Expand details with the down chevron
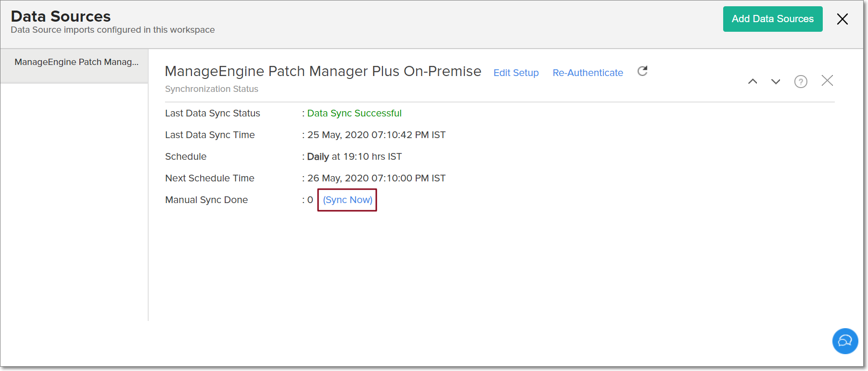 click(776, 81)
